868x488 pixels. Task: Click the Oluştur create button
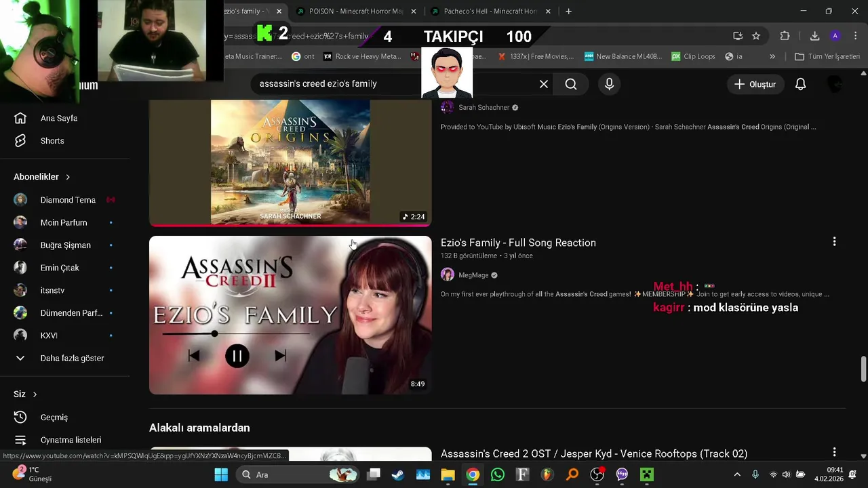tap(755, 84)
